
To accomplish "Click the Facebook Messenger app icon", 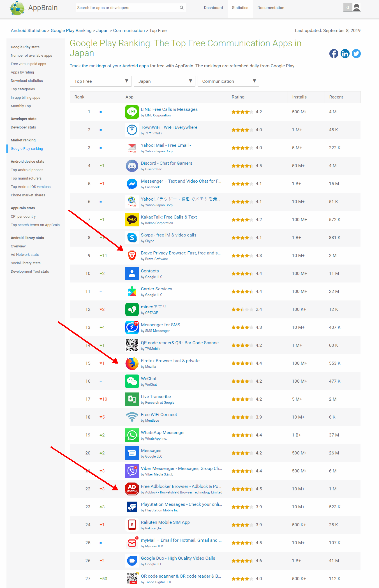I will tap(132, 184).
